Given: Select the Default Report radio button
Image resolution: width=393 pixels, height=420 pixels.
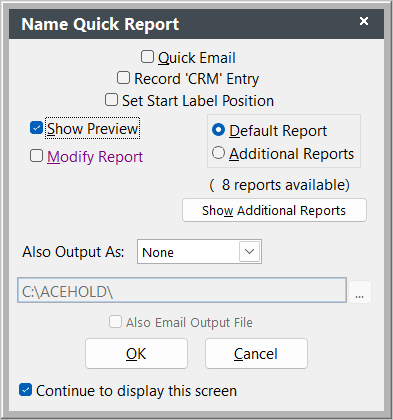Looking at the screenshot, I should (218, 130).
